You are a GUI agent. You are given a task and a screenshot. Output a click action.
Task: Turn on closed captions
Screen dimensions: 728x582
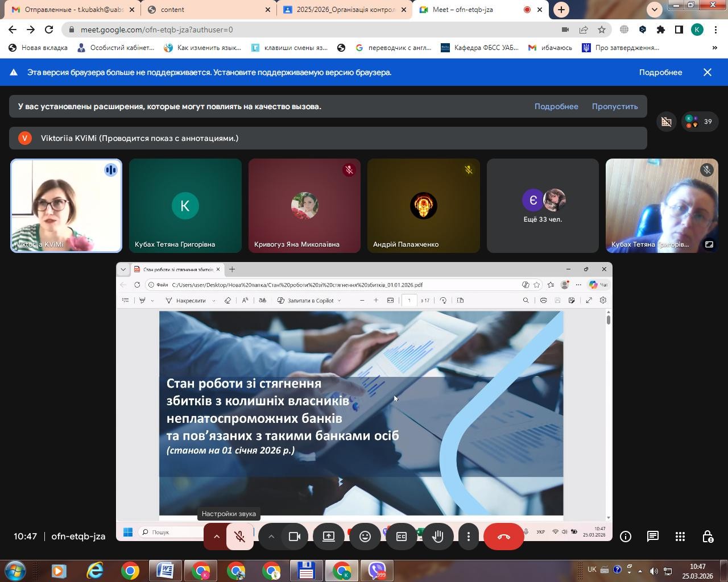[x=402, y=537]
